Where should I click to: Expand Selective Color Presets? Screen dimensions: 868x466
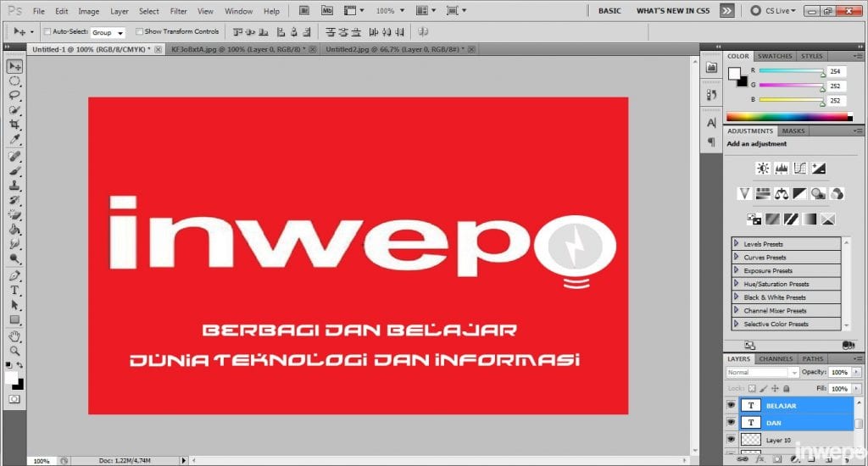click(737, 324)
